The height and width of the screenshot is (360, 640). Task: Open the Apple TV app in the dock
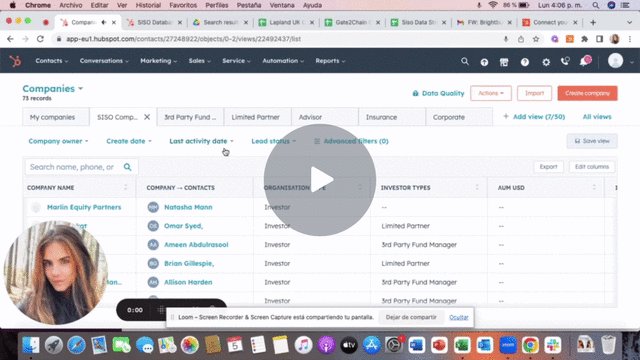(x=349, y=345)
